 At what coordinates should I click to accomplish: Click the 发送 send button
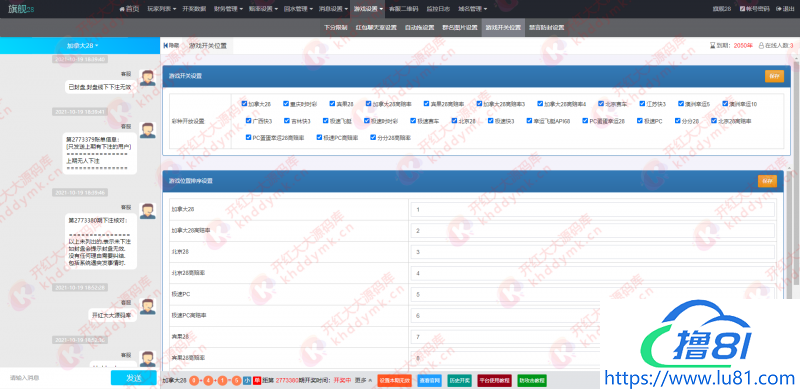[134, 378]
